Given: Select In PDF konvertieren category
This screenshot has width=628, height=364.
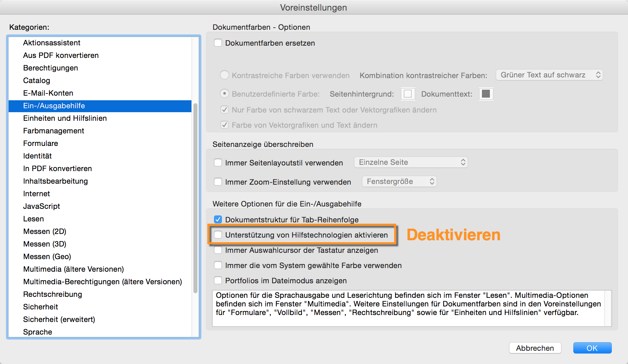Looking at the screenshot, I should tap(100, 168).
